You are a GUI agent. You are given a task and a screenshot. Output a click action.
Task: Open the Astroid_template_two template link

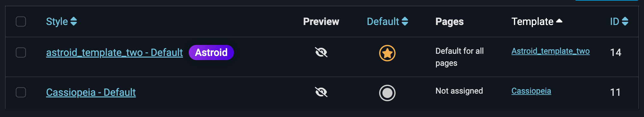(x=551, y=51)
